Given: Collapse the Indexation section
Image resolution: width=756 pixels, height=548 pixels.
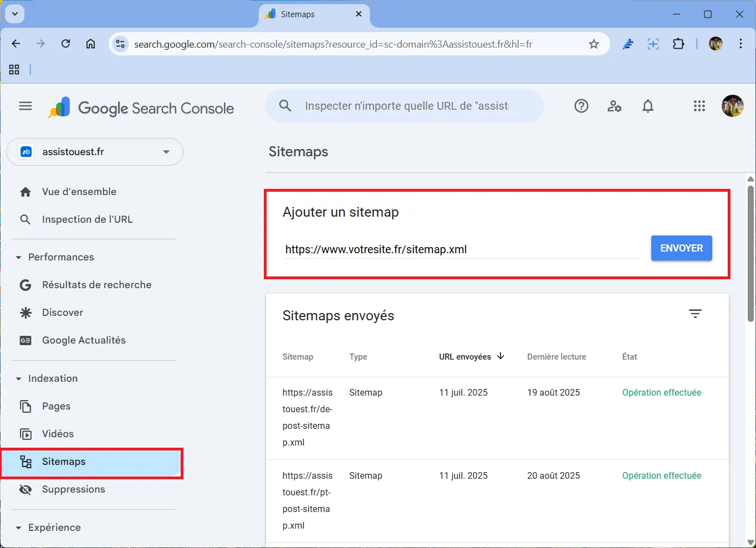Looking at the screenshot, I should [x=19, y=378].
